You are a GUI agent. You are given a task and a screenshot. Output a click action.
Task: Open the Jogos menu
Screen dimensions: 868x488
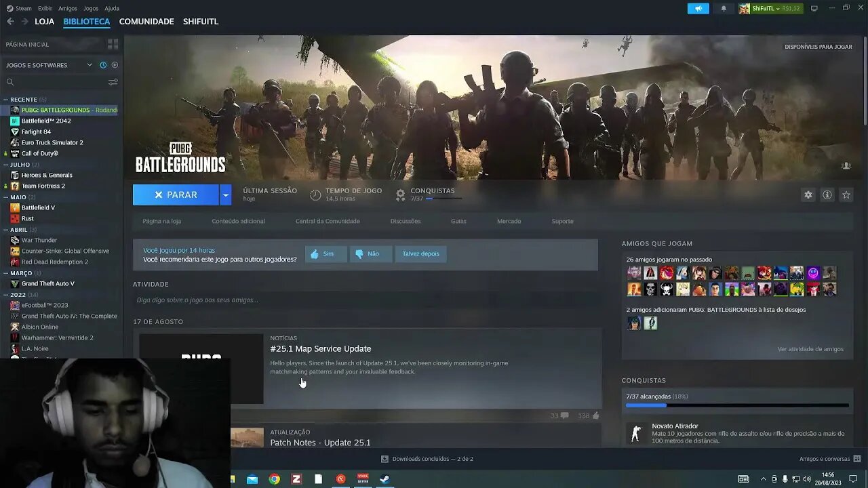coord(91,8)
